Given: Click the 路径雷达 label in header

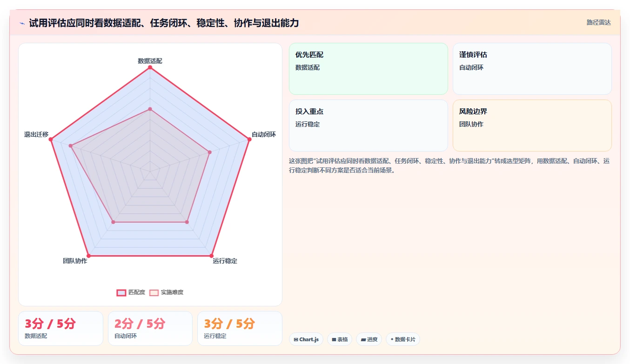Looking at the screenshot, I should pyautogui.click(x=598, y=22).
